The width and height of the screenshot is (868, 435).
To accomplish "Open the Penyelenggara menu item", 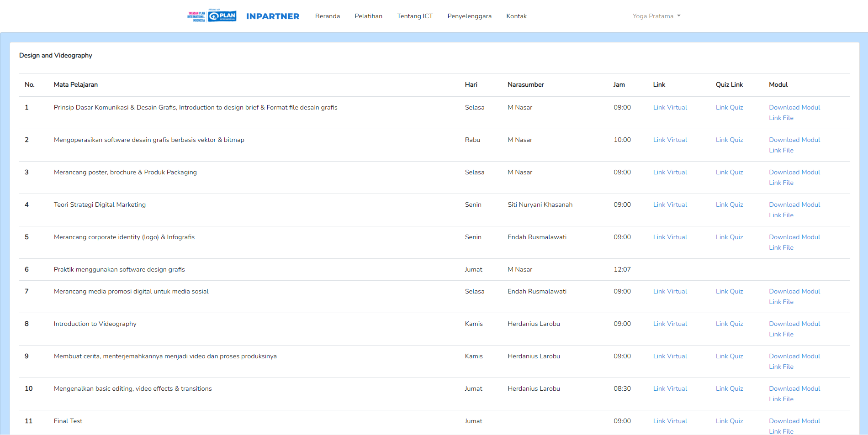I will 469,16.
